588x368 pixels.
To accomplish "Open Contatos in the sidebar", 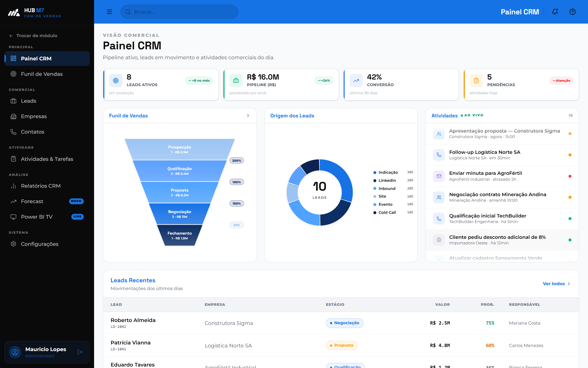I will (x=47, y=132).
